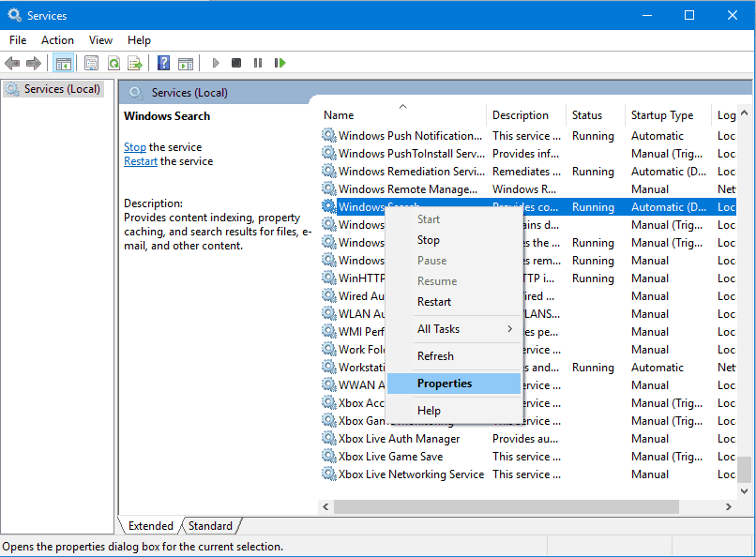
Task: Choose Stop from the context menu
Action: tap(454, 240)
